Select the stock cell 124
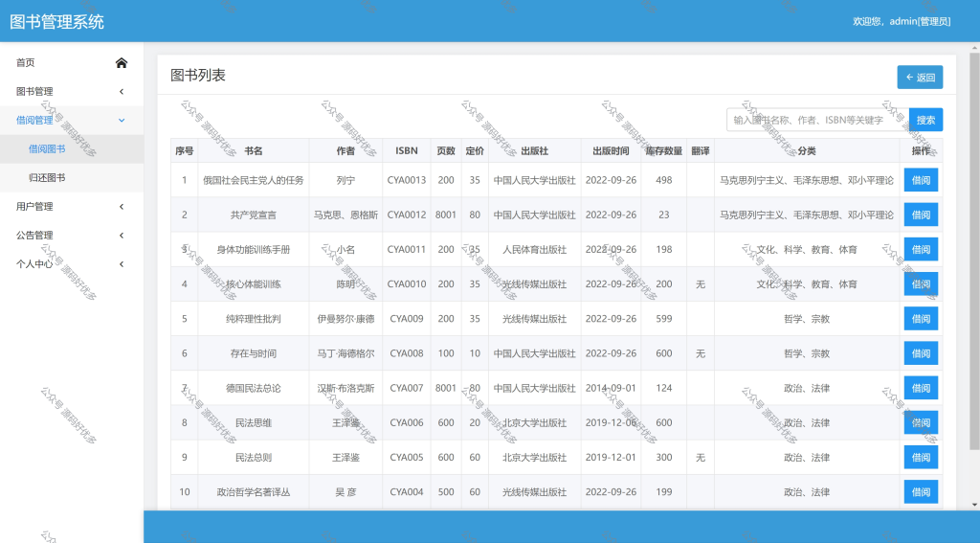 pyautogui.click(x=664, y=388)
